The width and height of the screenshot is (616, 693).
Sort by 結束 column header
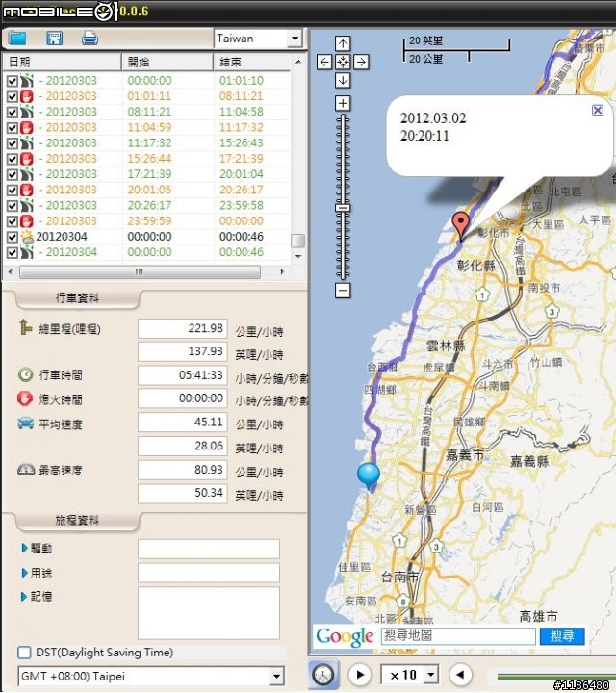tap(252, 62)
